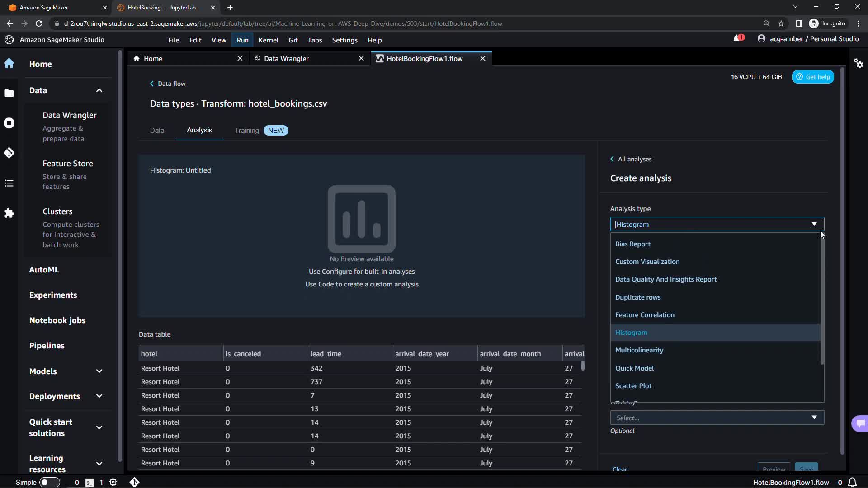Image resolution: width=868 pixels, height=488 pixels.
Task: Open the file browser folder icon
Action: (x=9, y=94)
